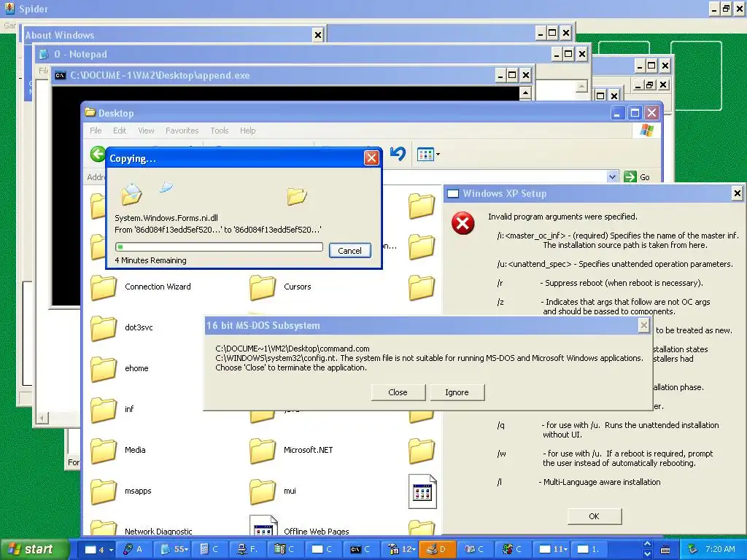
Task: Click taskbar scroll down arrow
Action: [x=647, y=554]
